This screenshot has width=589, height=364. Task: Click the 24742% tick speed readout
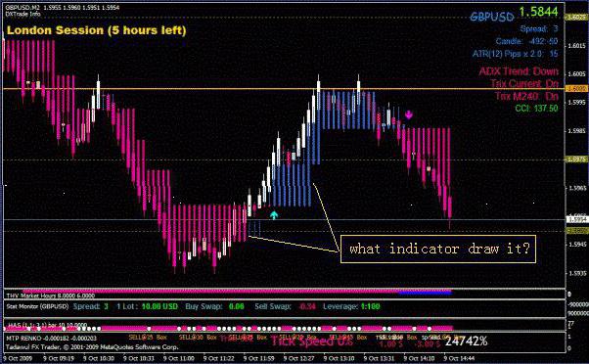click(x=466, y=341)
